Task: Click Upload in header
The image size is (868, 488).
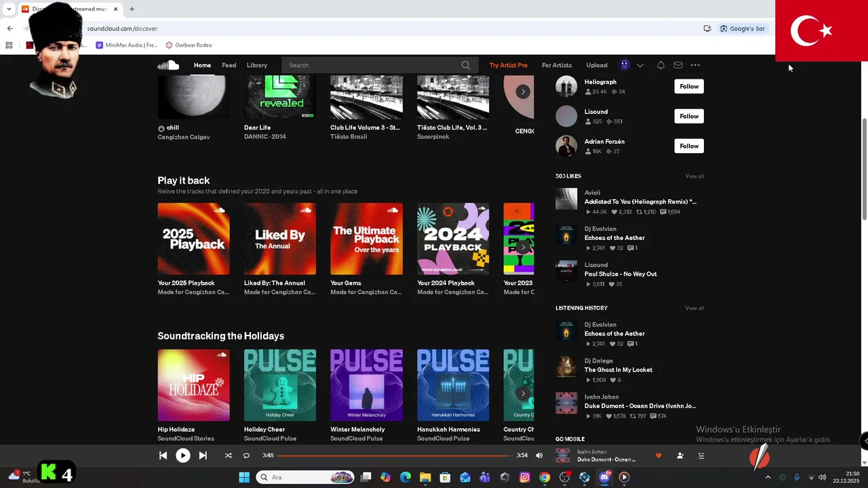Action: 597,65
